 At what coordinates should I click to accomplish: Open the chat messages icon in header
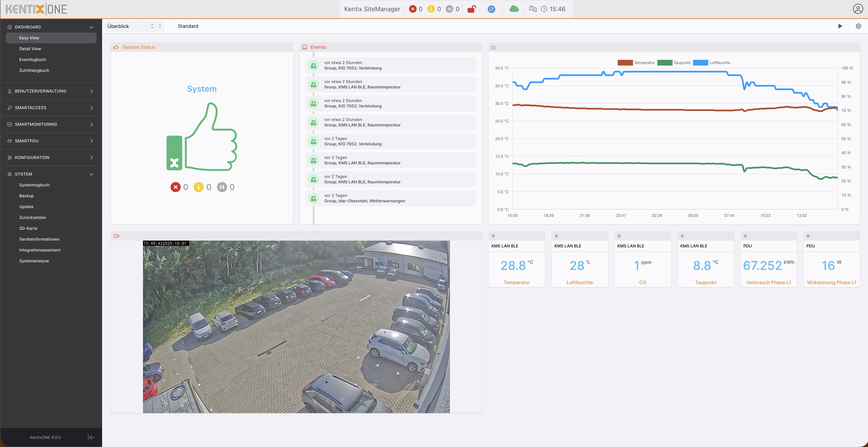[533, 9]
